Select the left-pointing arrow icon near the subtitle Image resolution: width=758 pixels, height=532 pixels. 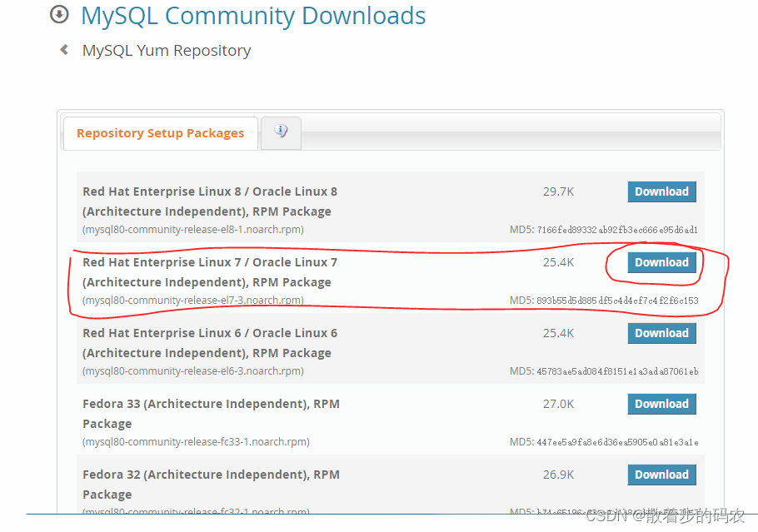(64, 49)
